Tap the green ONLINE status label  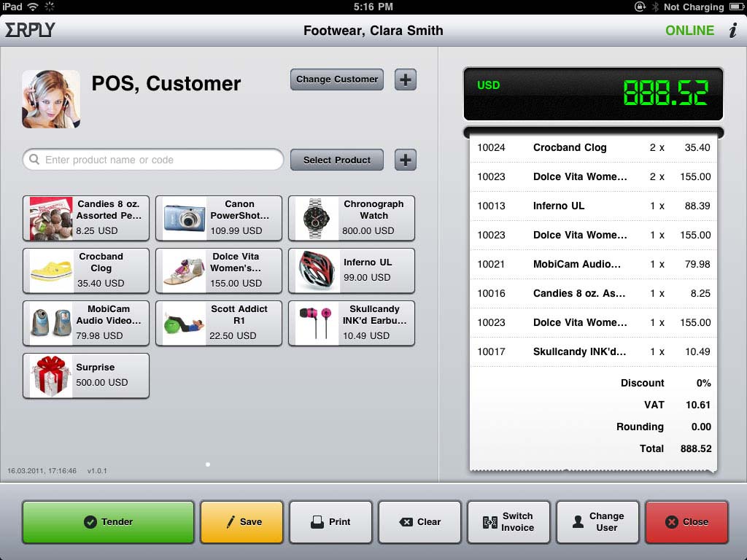click(689, 31)
